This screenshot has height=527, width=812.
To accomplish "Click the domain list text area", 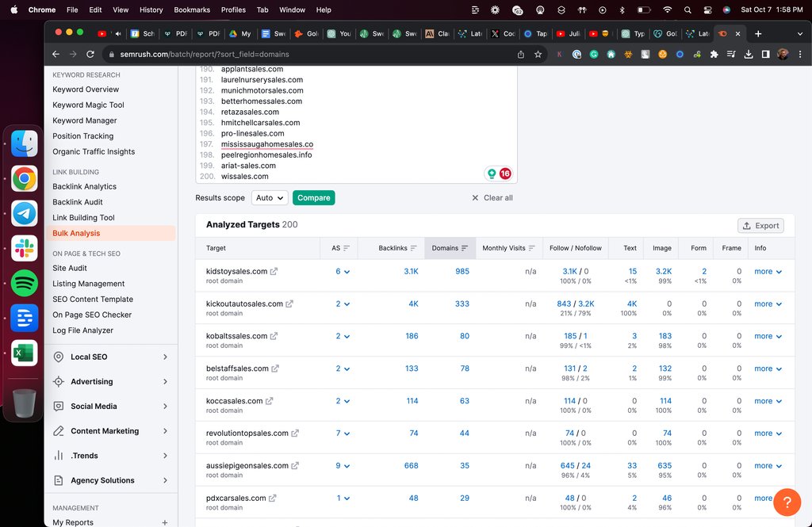I will tap(356, 124).
